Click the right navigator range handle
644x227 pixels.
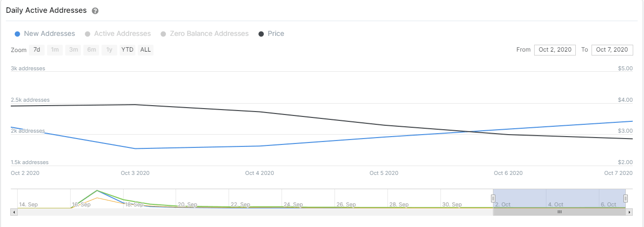(x=625, y=199)
